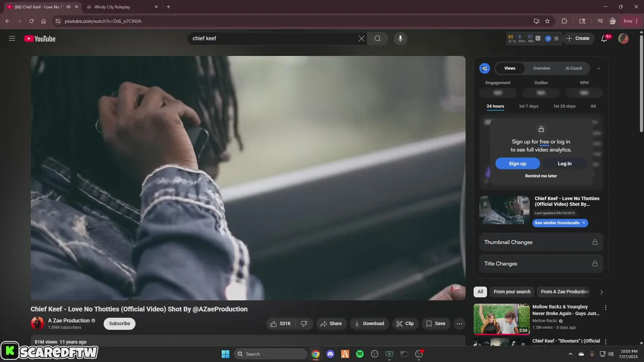The width and height of the screenshot is (644, 362).
Task: Select the 'From your search' chip
Action: [x=512, y=292]
